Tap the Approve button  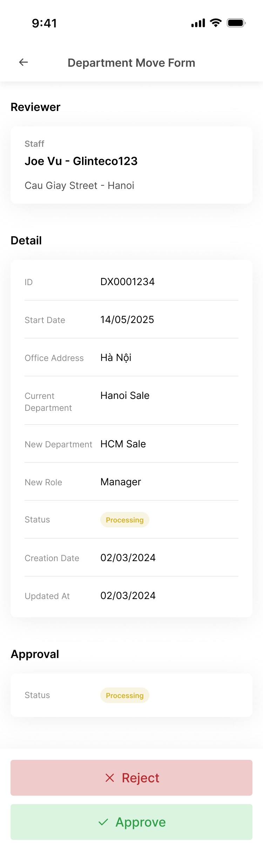(x=131, y=822)
